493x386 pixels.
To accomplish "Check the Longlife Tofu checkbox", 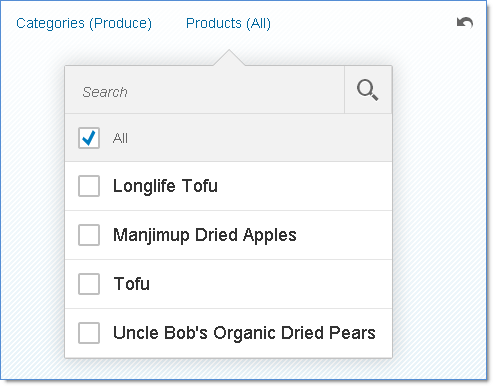I will coord(89,186).
